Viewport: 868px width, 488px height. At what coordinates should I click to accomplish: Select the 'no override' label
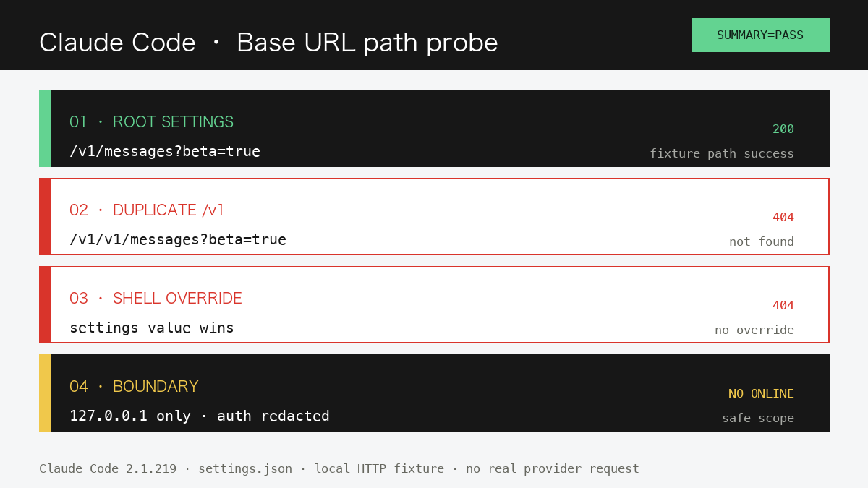point(754,330)
